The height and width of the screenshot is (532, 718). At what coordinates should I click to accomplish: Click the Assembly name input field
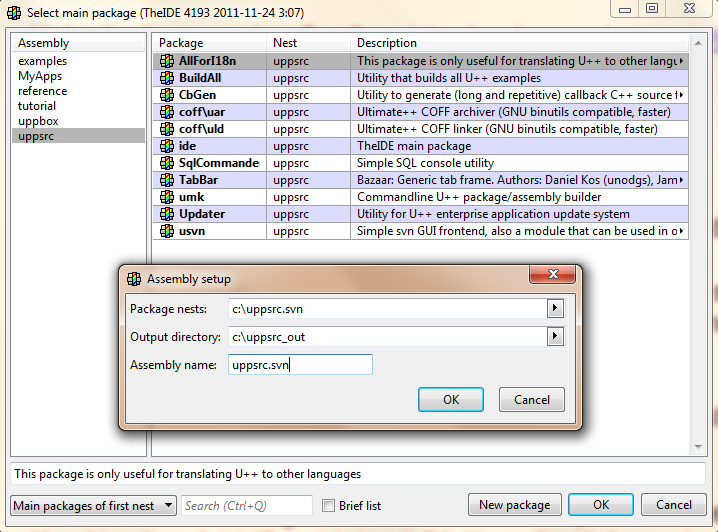click(300, 365)
